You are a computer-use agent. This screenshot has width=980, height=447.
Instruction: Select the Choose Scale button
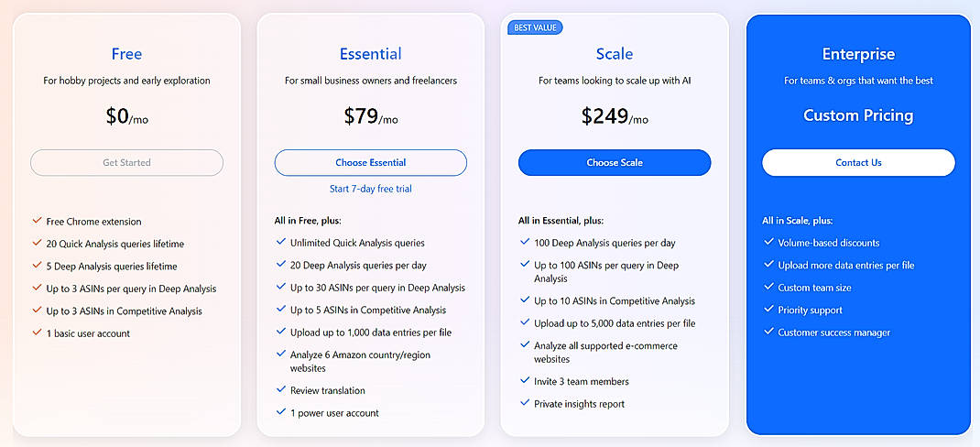coord(615,163)
